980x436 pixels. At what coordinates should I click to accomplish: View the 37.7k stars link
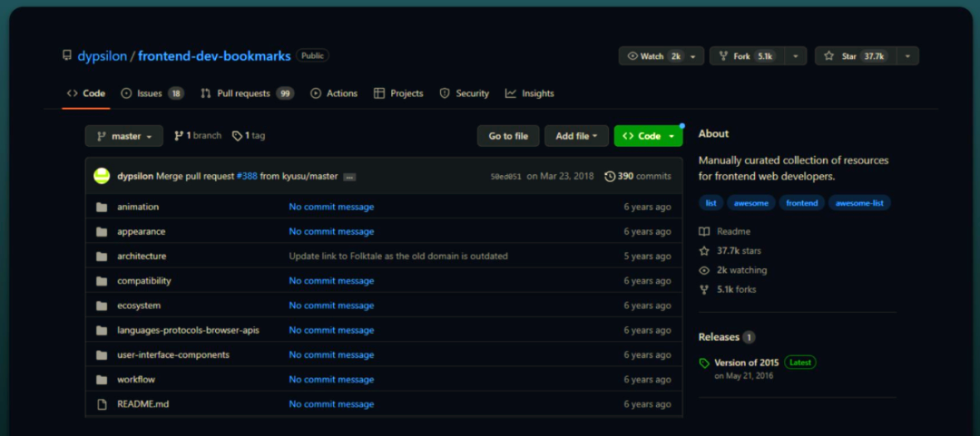coord(730,251)
